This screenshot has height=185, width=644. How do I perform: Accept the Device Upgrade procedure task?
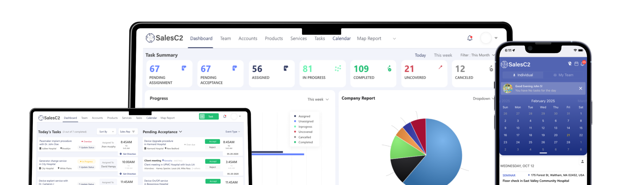click(x=213, y=141)
